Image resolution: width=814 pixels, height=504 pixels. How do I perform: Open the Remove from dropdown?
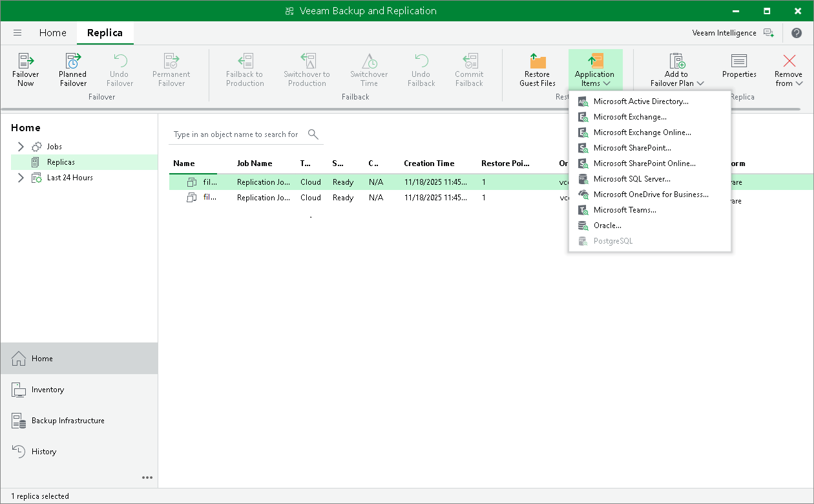(x=789, y=70)
